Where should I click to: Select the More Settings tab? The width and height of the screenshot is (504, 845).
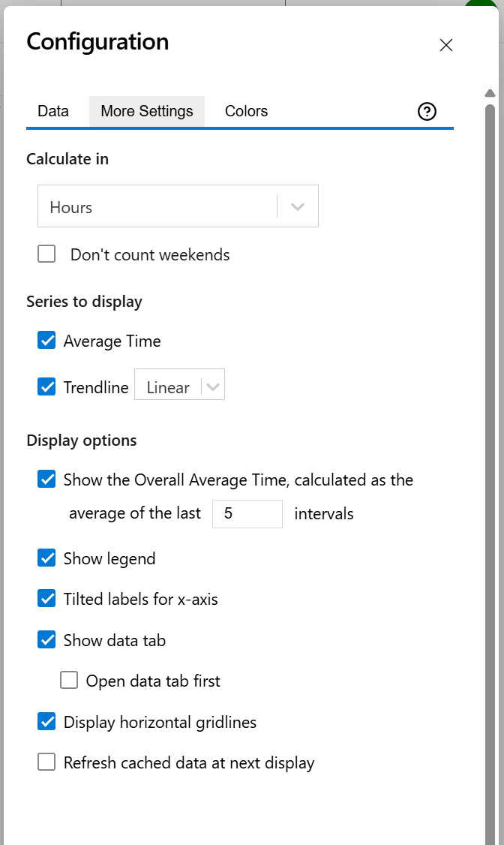point(146,110)
